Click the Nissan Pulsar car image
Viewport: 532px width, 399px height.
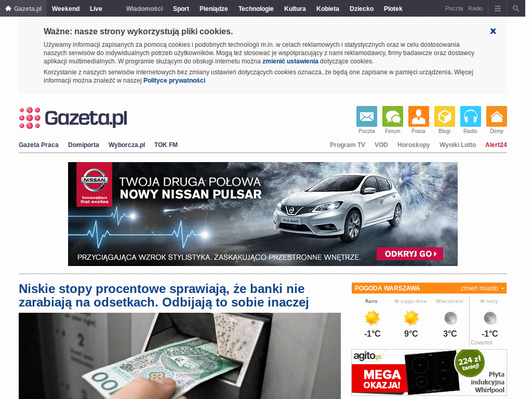click(338, 207)
